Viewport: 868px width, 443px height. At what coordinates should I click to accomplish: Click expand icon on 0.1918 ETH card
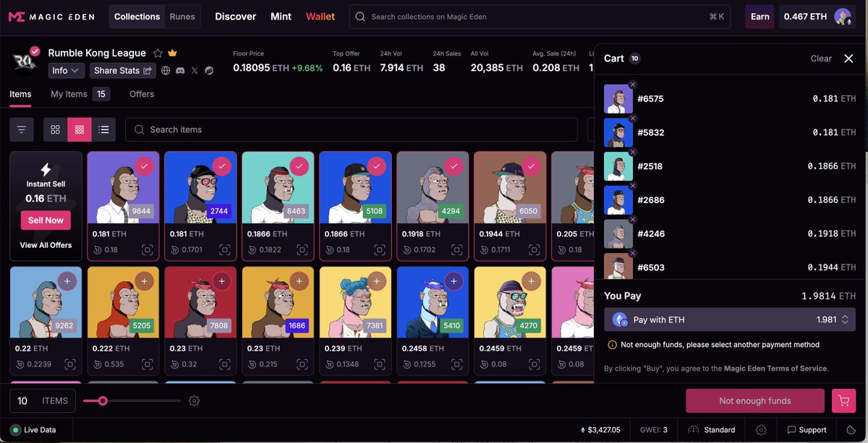(x=456, y=249)
